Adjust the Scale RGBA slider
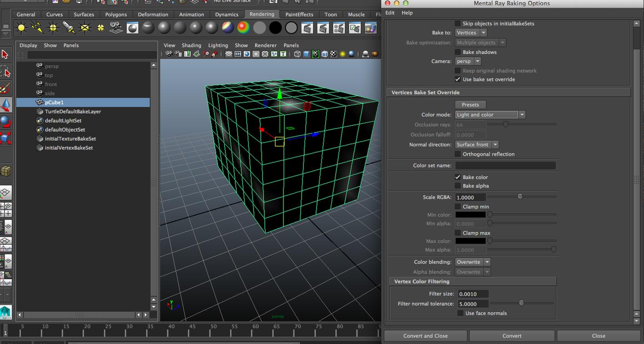The width and height of the screenshot is (644, 344). [520, 197]
